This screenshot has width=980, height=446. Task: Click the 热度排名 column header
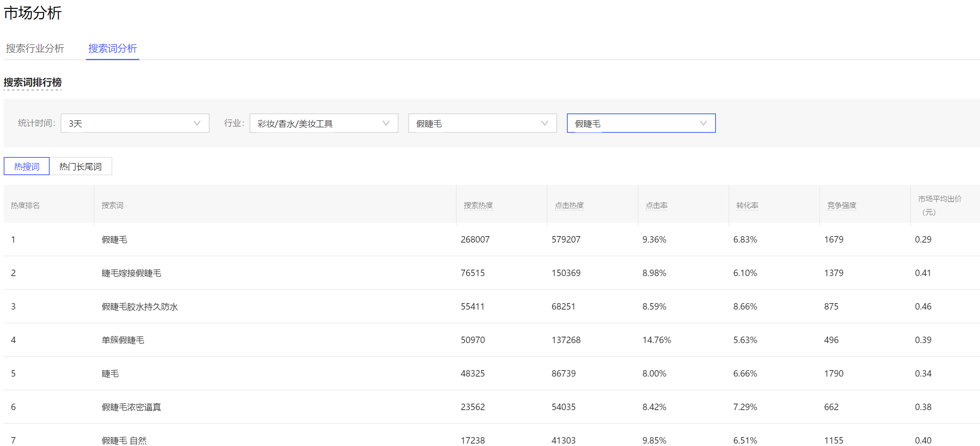25,205
